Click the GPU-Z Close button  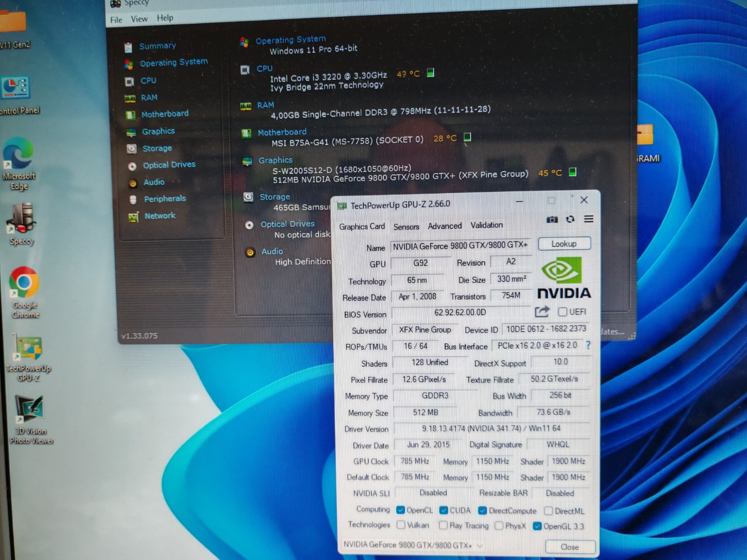[570, 547]
